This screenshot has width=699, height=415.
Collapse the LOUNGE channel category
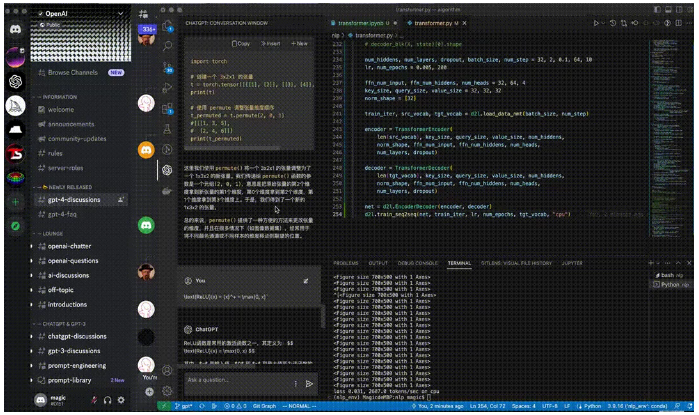pos(55,231)
